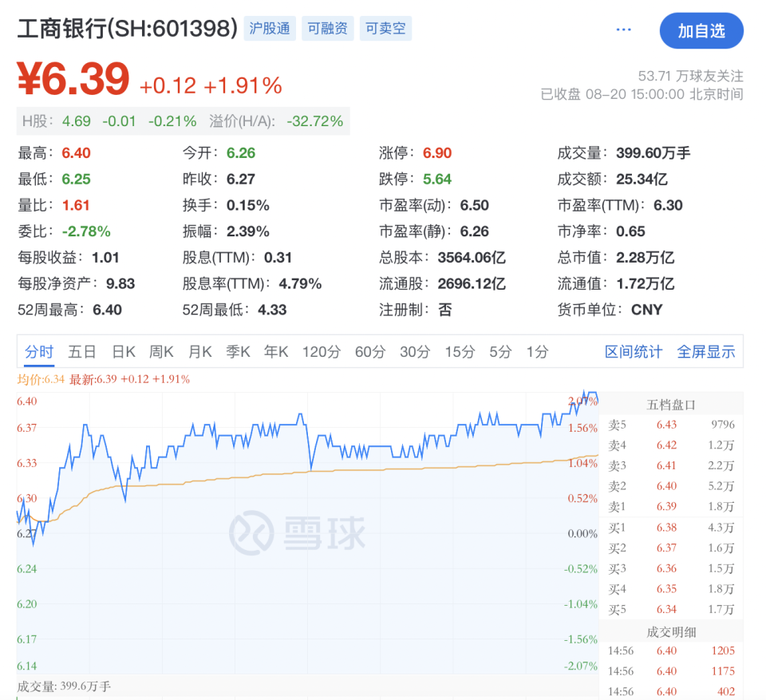The image size is (766, 700).
Task: Click the 可卖空 tag
Action: tap(385, 29)
